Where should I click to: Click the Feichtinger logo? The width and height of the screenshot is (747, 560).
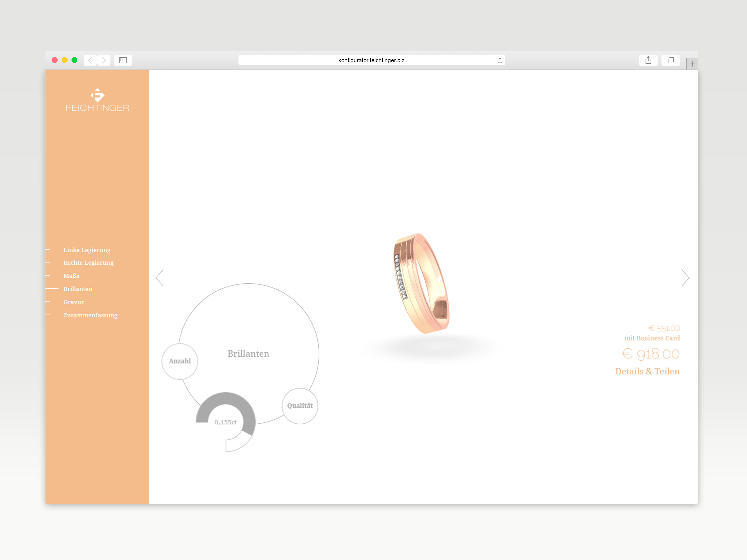(97, 100)
